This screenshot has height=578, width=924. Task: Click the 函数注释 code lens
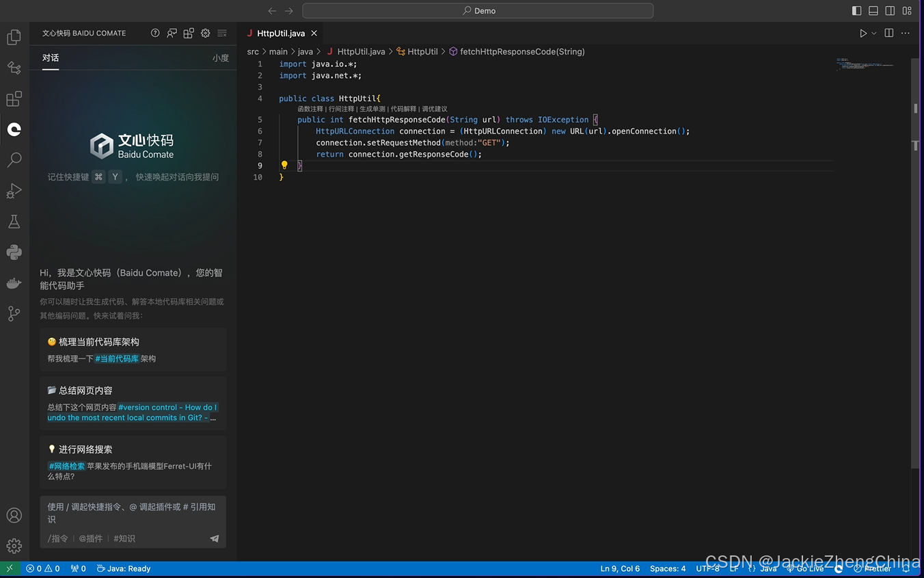click(x=310, y=109)
